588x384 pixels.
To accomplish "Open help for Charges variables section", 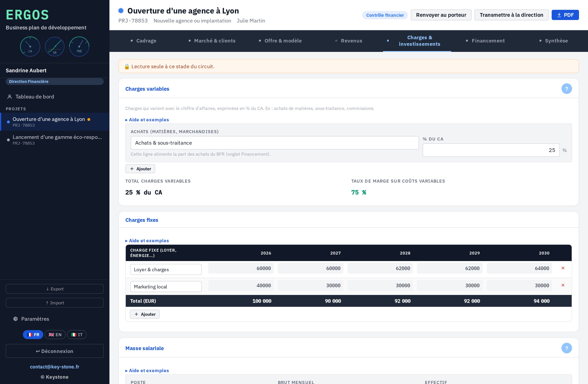I will coord(567,89).
